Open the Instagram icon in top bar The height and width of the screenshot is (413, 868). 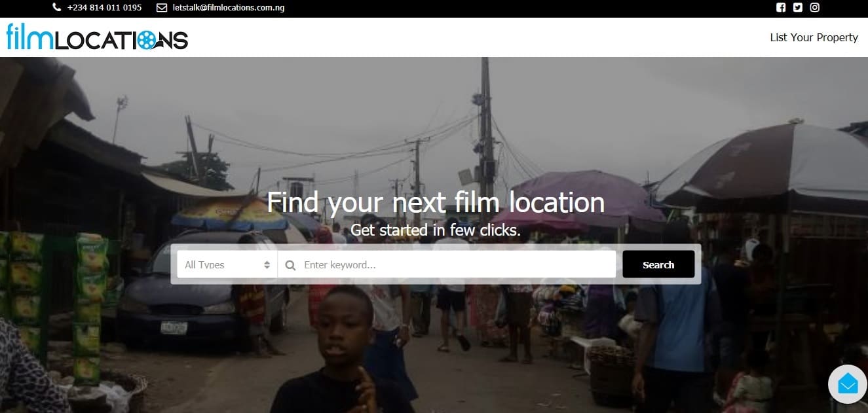click(x=815, y=8)
